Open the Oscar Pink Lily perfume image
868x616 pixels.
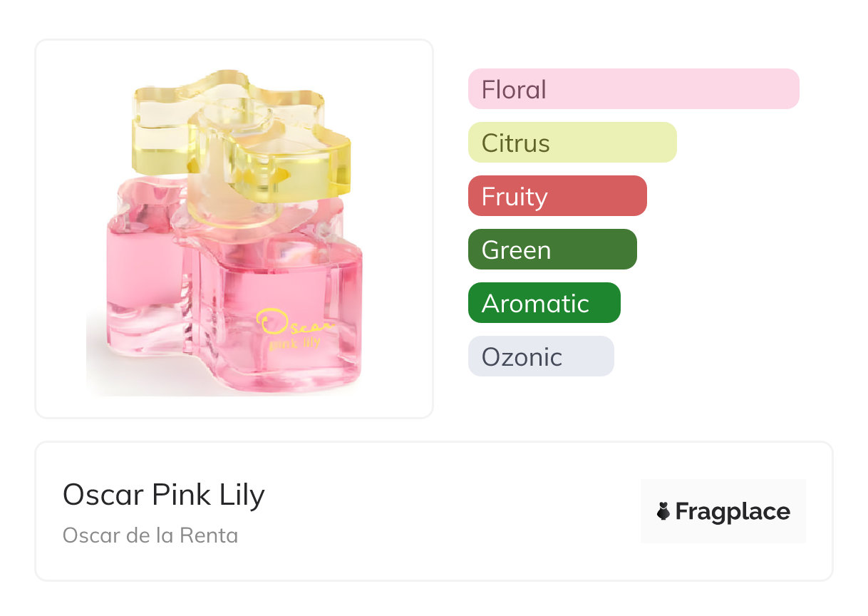coord(234,228)
